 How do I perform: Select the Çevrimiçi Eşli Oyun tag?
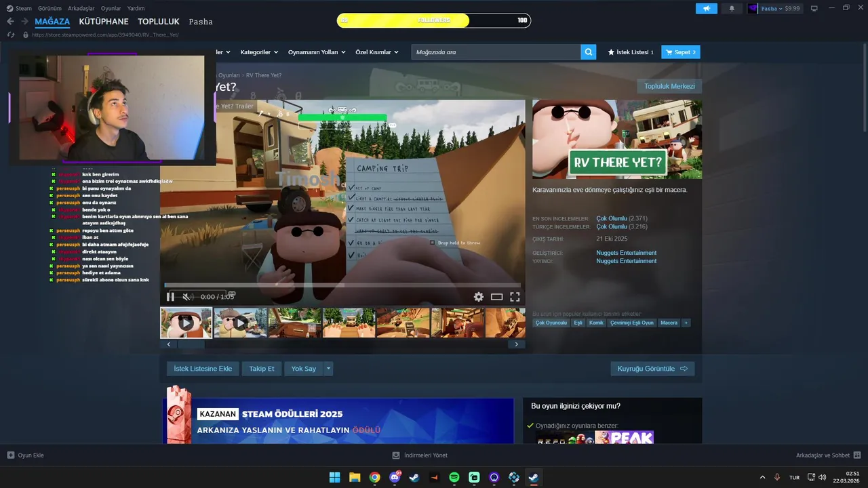(x=632, y=323)
